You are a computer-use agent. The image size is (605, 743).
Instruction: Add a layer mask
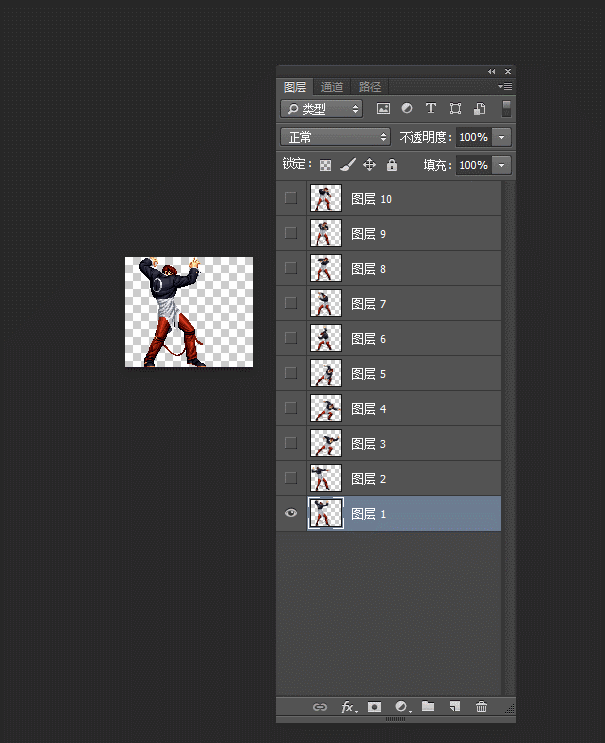pos(374,707)
